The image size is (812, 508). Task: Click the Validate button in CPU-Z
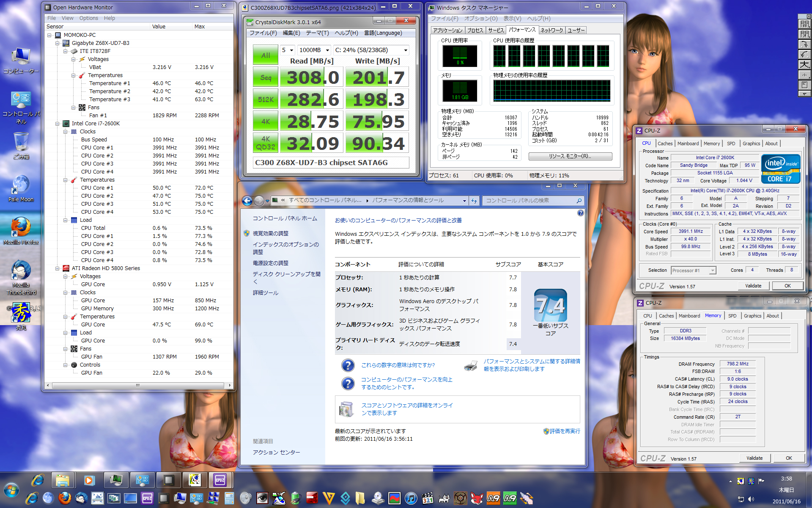click(753, 286)
